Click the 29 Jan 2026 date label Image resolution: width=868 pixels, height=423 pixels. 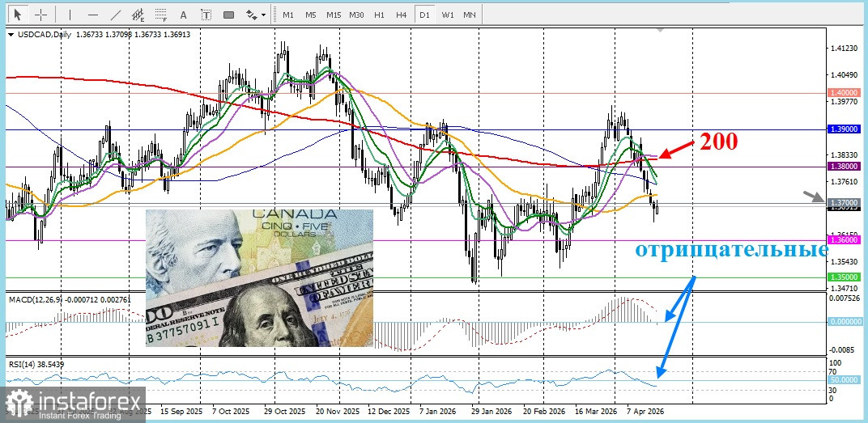point(491,412)
